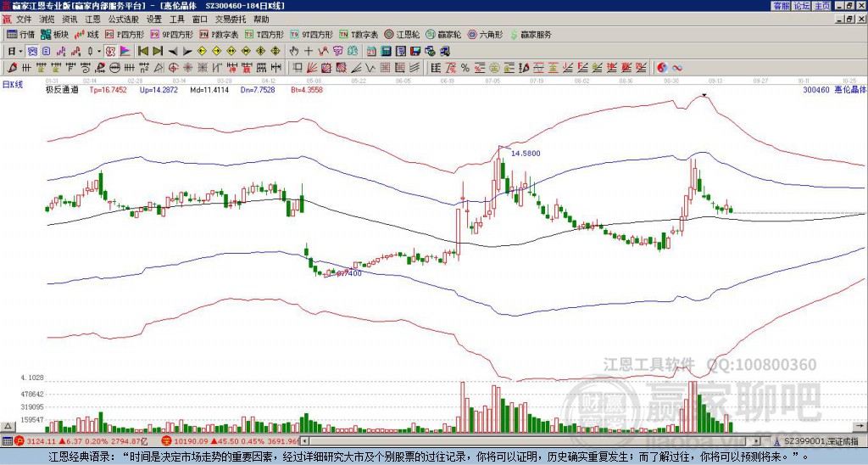Click the truck icon in toolbar
Viewport: 868px width, 465px height.
click(444, 51)
